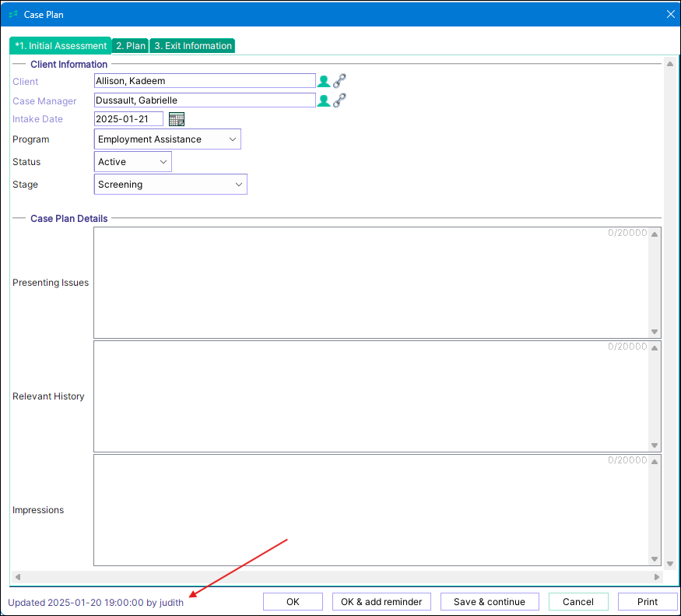The width and height of the screenshot is (681, 616).
Task: Click OK & add reminder button
Action: (x=381, y=602)
